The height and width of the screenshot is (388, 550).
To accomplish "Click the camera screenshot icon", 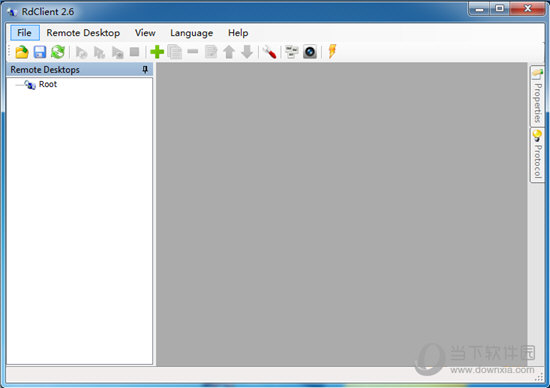I will click(x=310, y=52).
